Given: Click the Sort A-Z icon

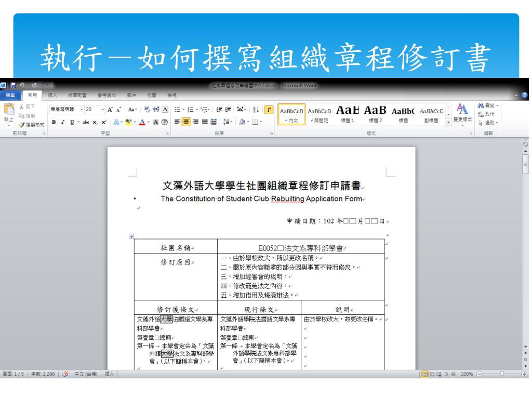Looking at the screenshot, I should [x=256, y=109].
